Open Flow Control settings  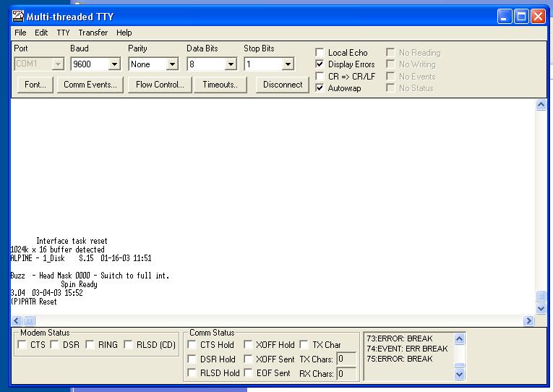[160, 85]
